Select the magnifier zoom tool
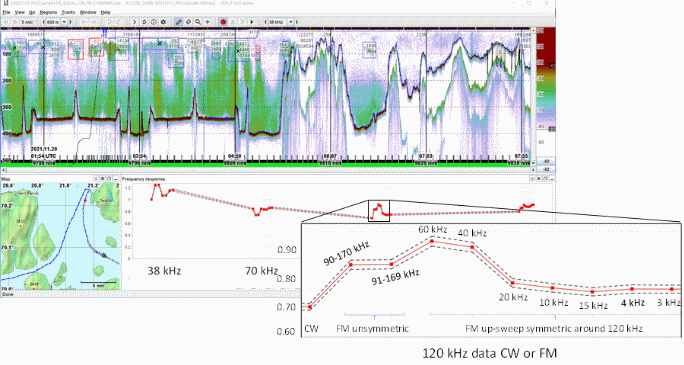Screen dimensions: 684x365 point(198,22)
